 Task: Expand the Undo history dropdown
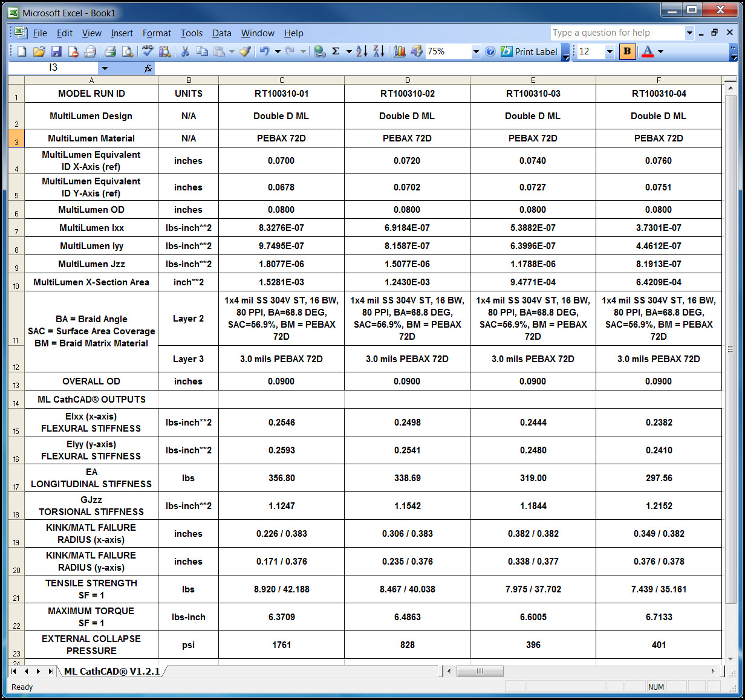278,52
